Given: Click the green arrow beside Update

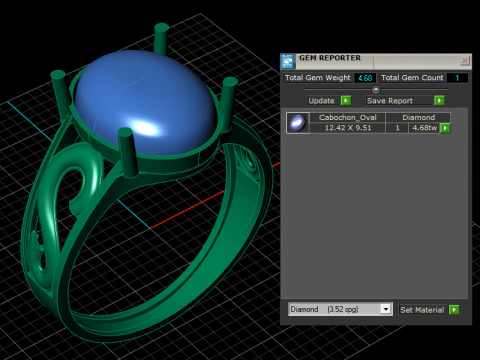Looking at the screenshot, I should click(346, 101).
